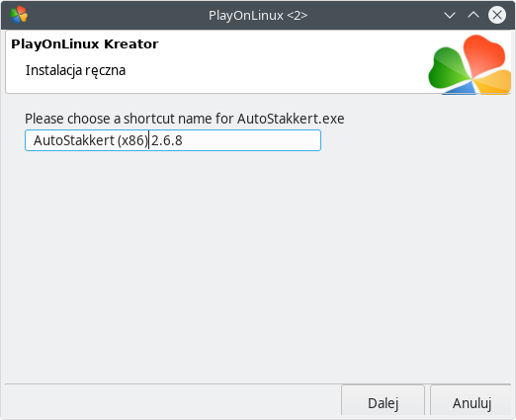Close the PlayOnLinux <2> window
516x420 pixels.
point(497,15)
